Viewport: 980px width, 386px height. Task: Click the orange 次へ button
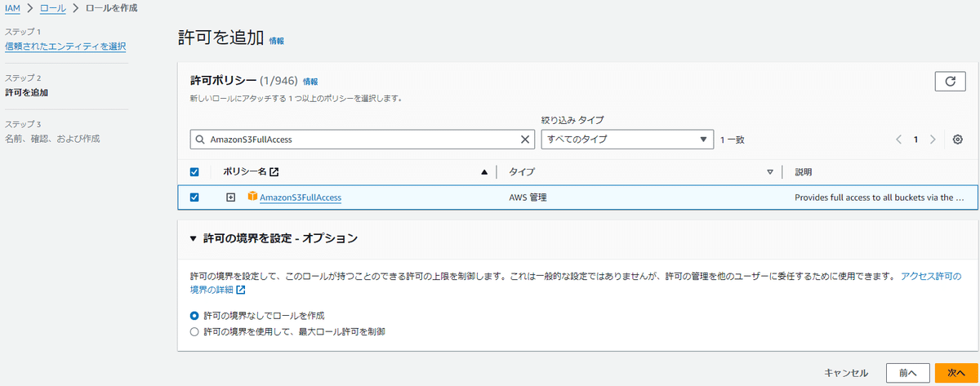tap(956, 372)
